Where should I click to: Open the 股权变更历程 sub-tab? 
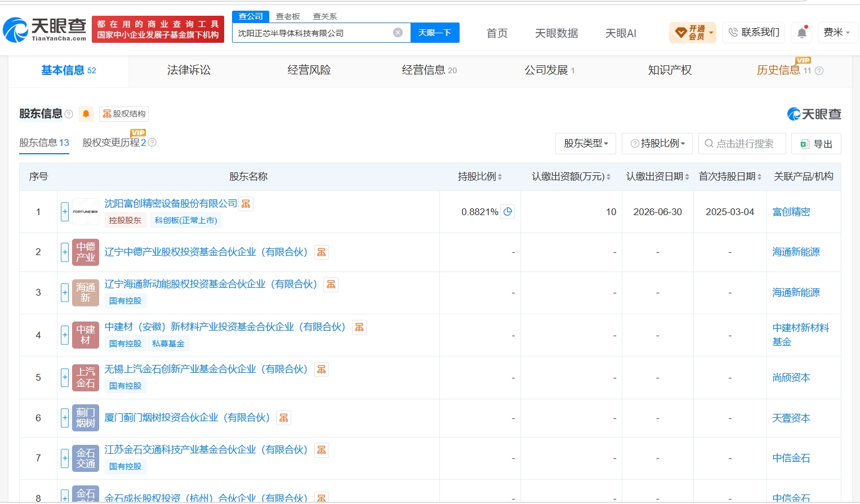tap(114, 142)
